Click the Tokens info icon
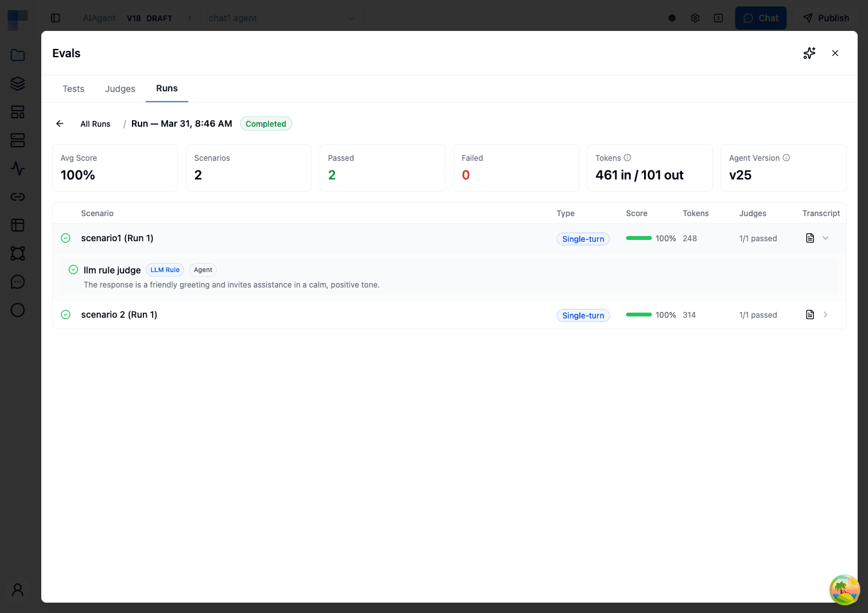The height and width of the screenshot is (613, 868). (627, 158)
